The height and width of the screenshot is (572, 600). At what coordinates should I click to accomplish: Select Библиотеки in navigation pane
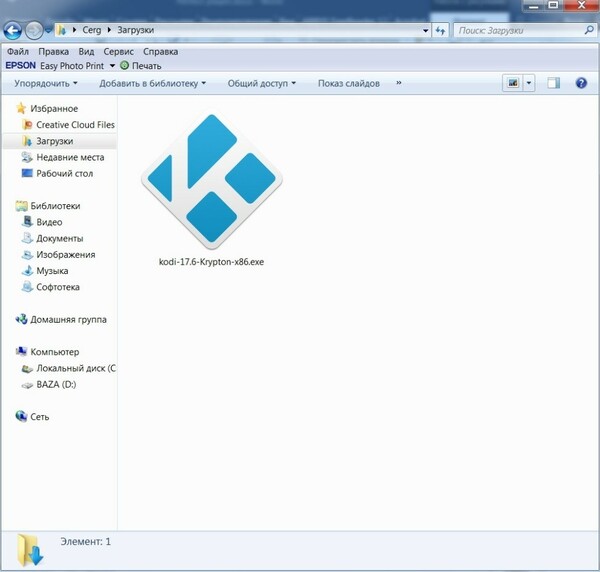(55, 206)
